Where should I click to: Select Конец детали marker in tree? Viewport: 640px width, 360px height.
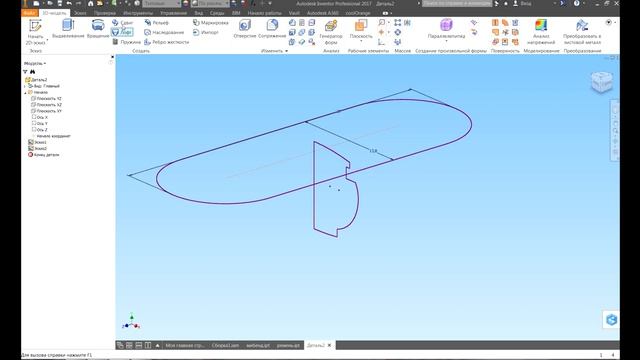pyautogui.click(x=43, y=155)
